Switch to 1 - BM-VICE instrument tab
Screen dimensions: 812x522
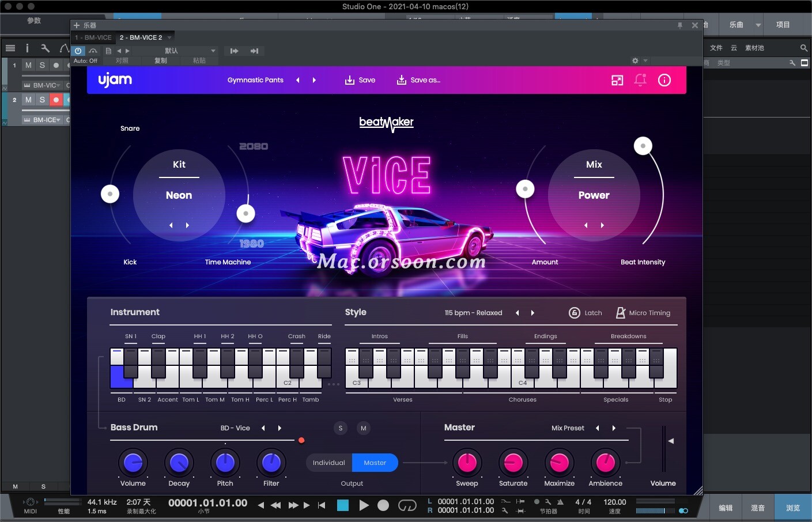[93, 37]
